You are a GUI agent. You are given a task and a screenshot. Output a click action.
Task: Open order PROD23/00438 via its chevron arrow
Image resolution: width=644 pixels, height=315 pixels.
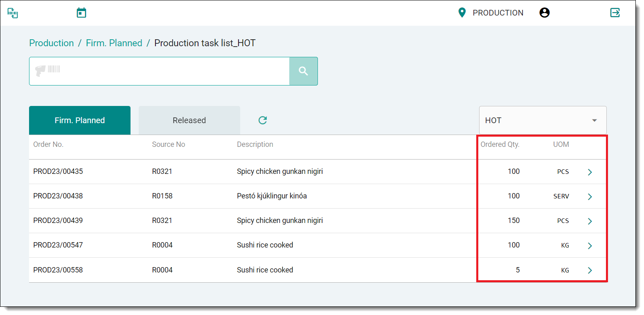click(590, 197)
